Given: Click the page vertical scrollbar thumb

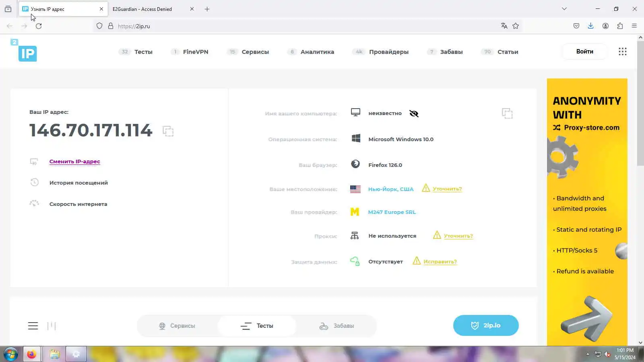Looking at the screenshot, I should coord(640,103).
